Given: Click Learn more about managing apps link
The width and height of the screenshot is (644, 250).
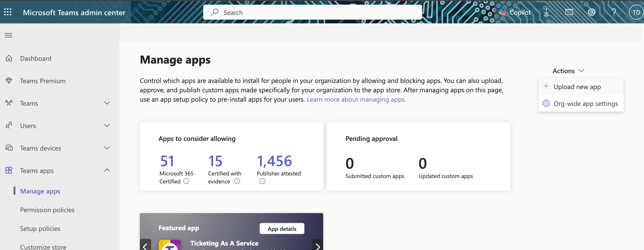Looking at the screenshot, I should (356, 99).
